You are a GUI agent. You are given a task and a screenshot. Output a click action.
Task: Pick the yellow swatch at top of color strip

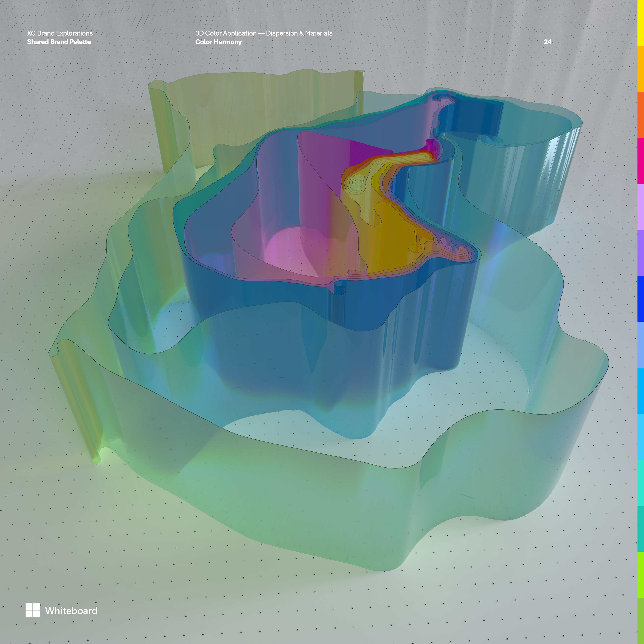(640, 23)
